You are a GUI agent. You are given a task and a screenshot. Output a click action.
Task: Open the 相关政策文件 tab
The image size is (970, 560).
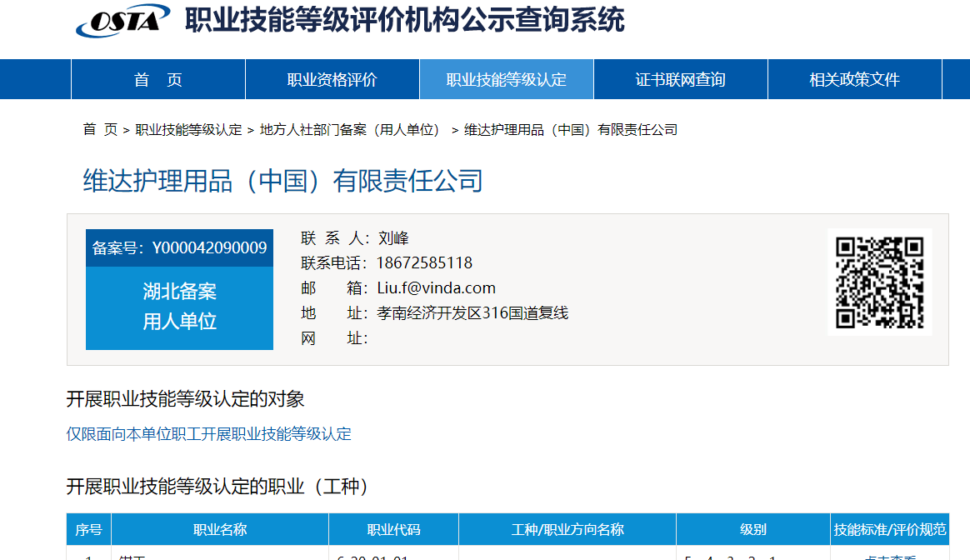pos(855,80)
